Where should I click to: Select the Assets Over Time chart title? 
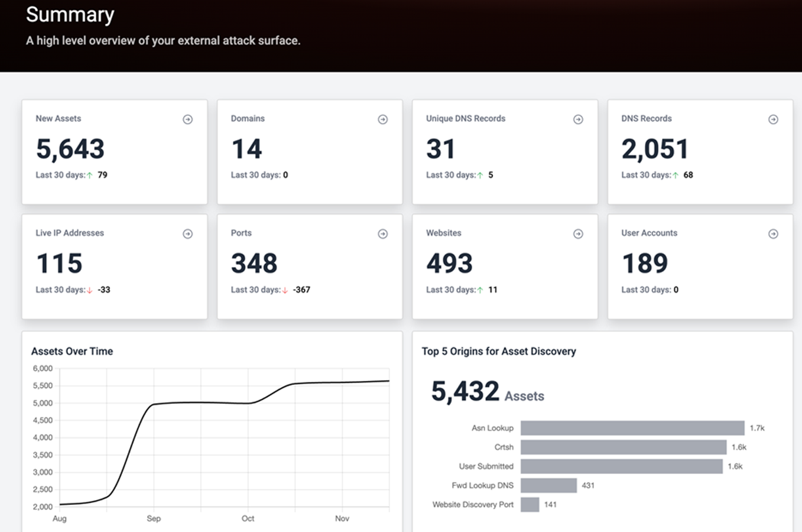(72, 351)
